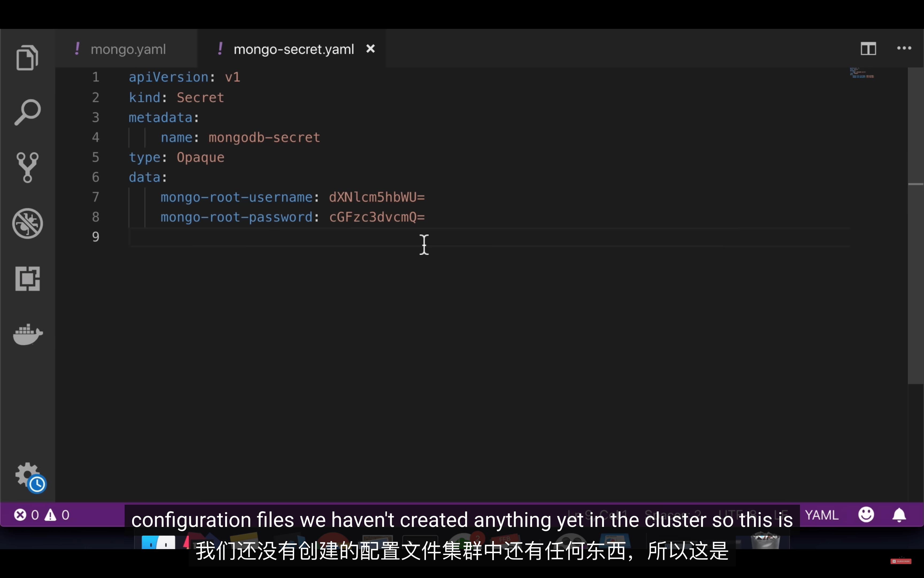Viewport: 924px width, 578px height.
Task: Switch to the mongo.yaml tab
Action: pos(126,49)
